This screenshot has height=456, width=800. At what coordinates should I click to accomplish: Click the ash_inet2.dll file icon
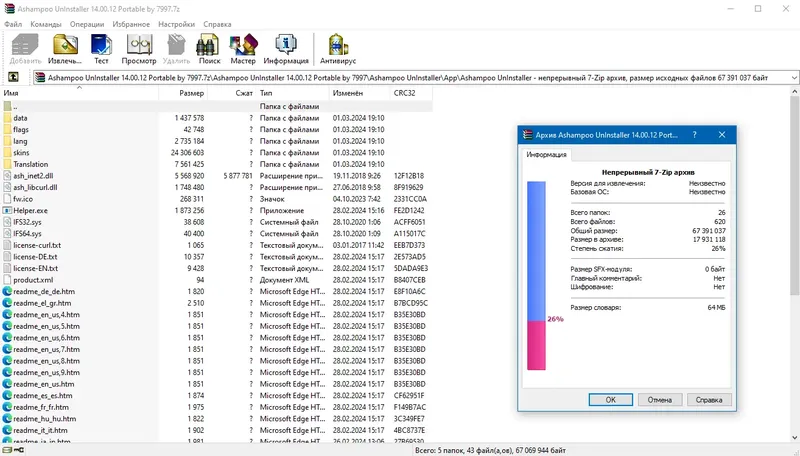(x=7, y=175)
